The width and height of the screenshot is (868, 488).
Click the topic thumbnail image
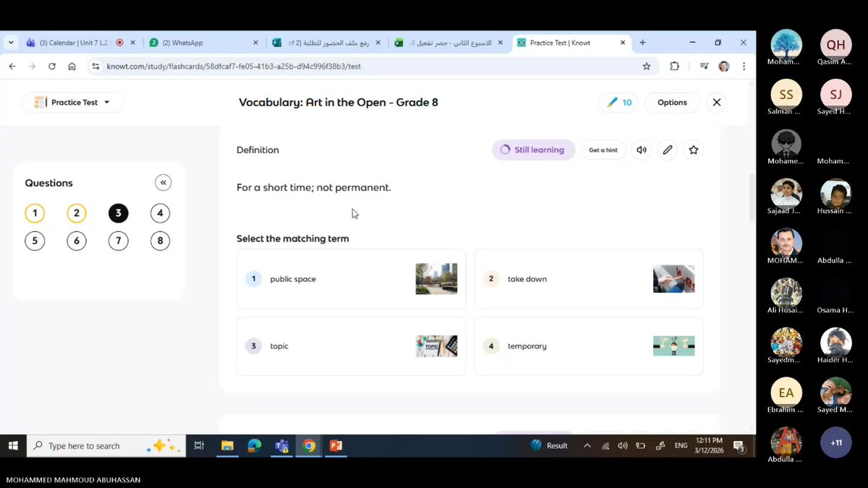coord(436,346)
